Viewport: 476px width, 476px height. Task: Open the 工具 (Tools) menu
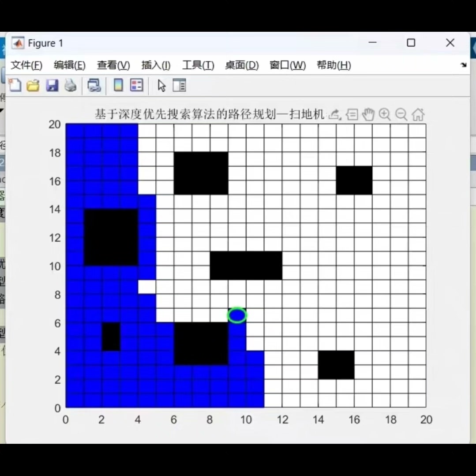coord(197,65)
